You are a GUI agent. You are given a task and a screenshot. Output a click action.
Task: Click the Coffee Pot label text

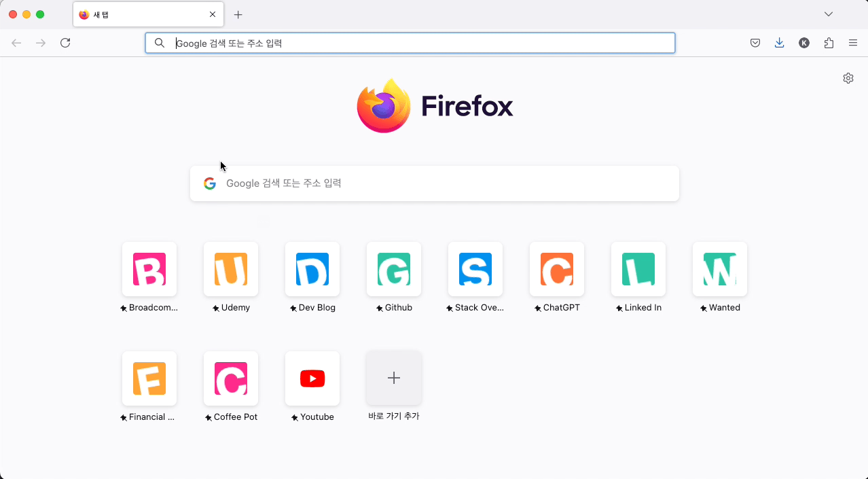(236, 417)
